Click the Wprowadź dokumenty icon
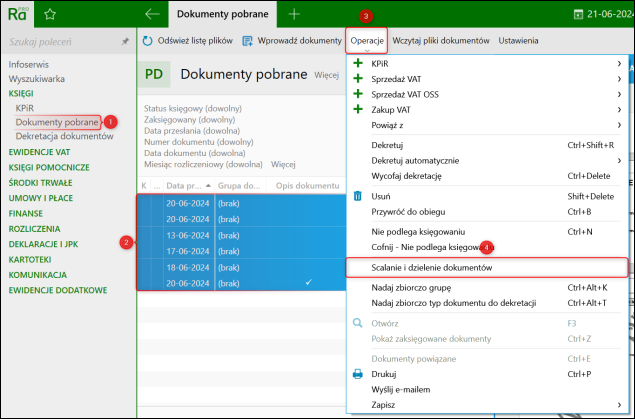The image size is (635, 419). tap(247, 41)
